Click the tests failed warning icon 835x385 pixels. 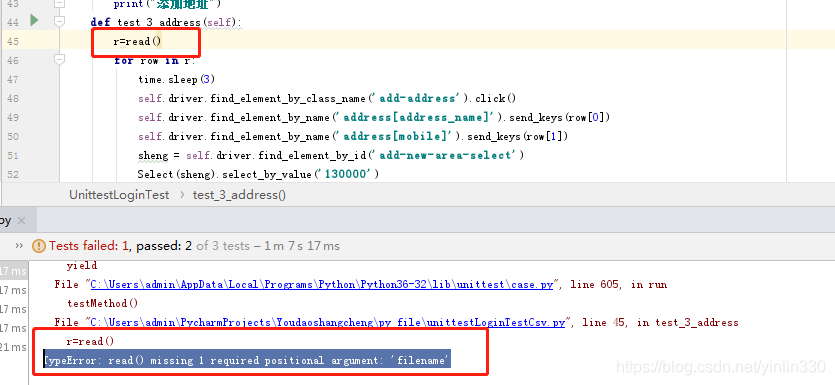[39, 246]
